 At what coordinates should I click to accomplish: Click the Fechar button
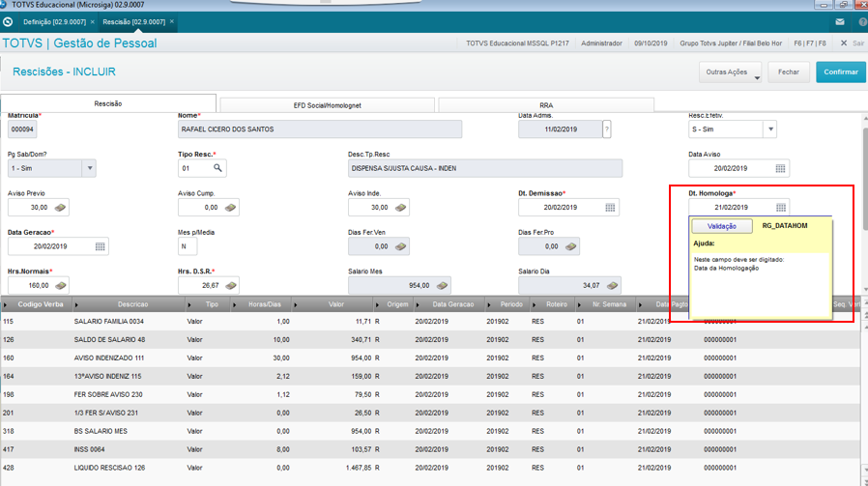click(789, 71)
